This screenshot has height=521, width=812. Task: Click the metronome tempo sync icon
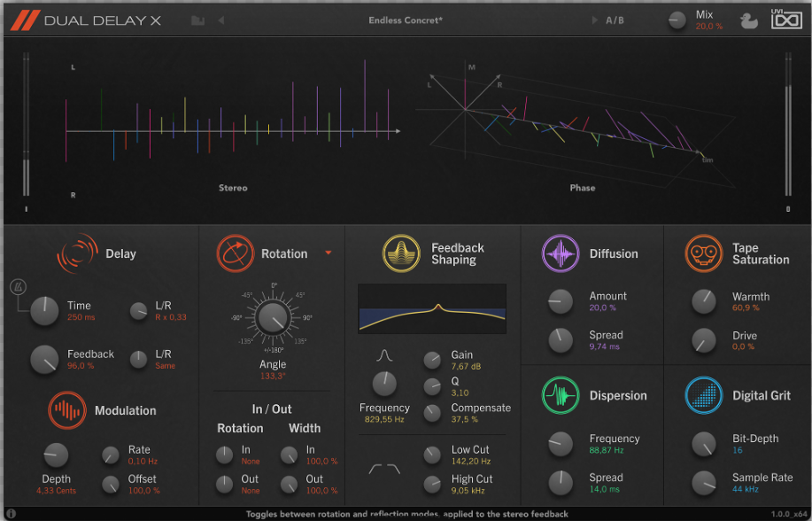(x=18, y=287)
